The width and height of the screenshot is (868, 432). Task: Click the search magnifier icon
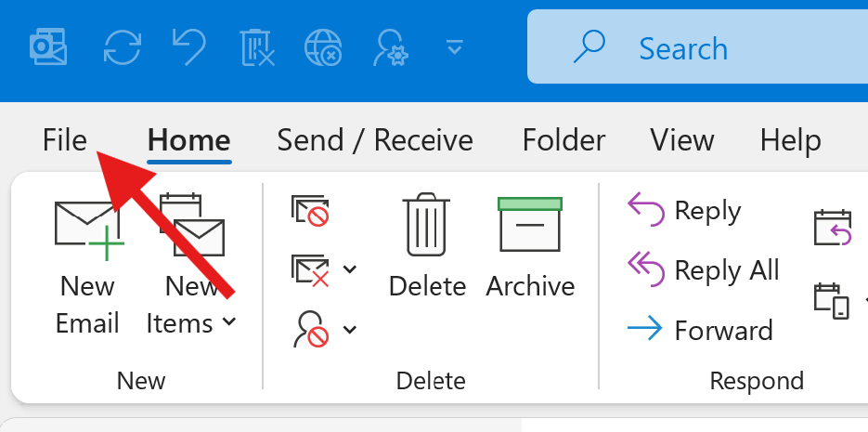point(589,47)
